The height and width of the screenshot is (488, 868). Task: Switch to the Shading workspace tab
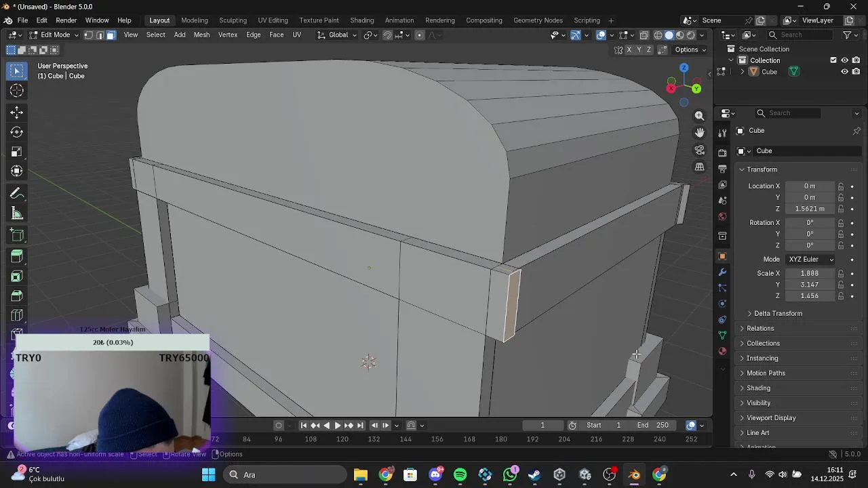click(361, 20)
